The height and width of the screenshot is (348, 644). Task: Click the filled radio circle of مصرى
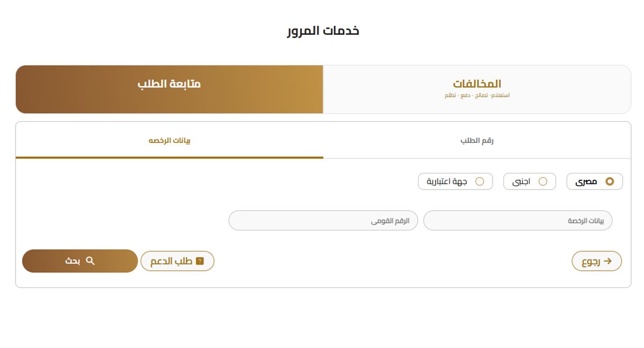[x=609, y=182]
